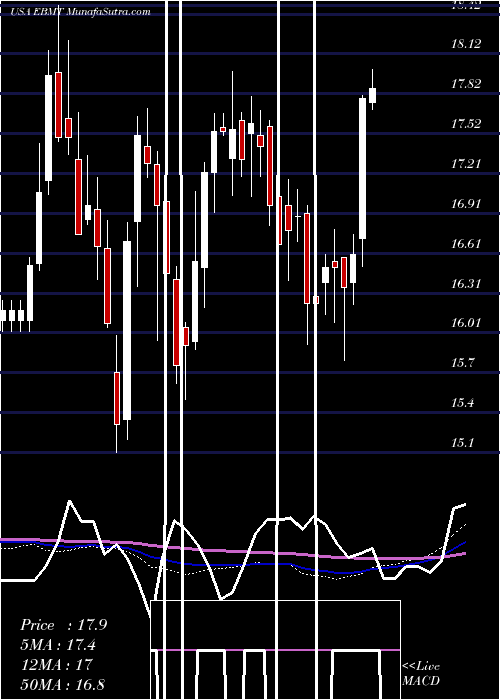
Task: Click the 'Price : 17.9' readout
Action: coord(63,625)
